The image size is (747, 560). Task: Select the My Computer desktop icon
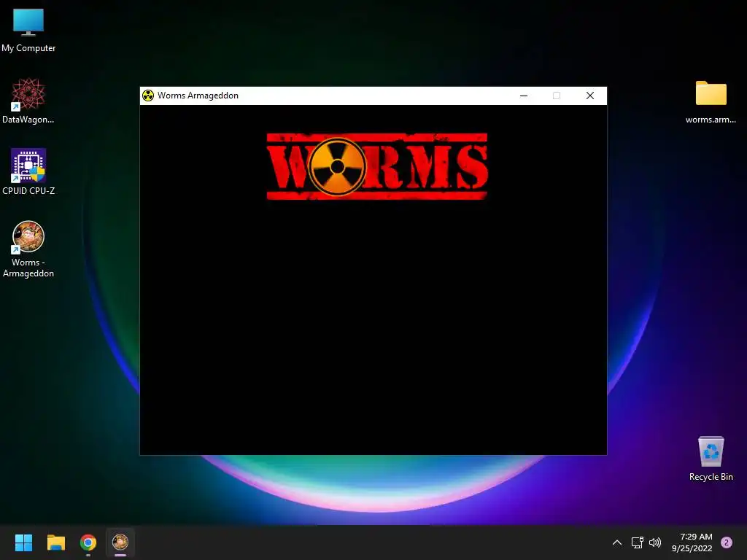coord(28,29)
